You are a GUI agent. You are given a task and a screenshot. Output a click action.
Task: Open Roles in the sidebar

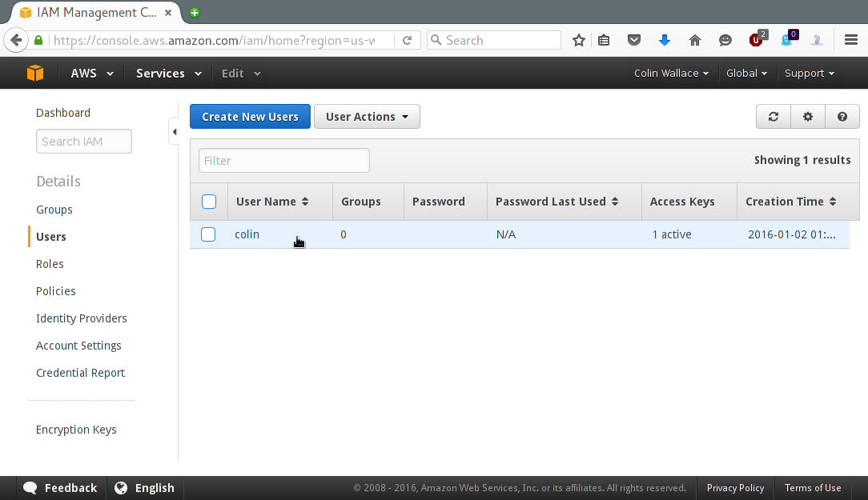tap(50, 264)
